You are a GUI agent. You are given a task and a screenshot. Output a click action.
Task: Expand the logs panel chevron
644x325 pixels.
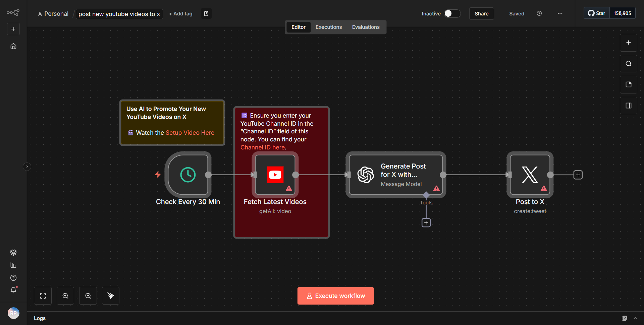pyautogui.click(x=635, y=318)
